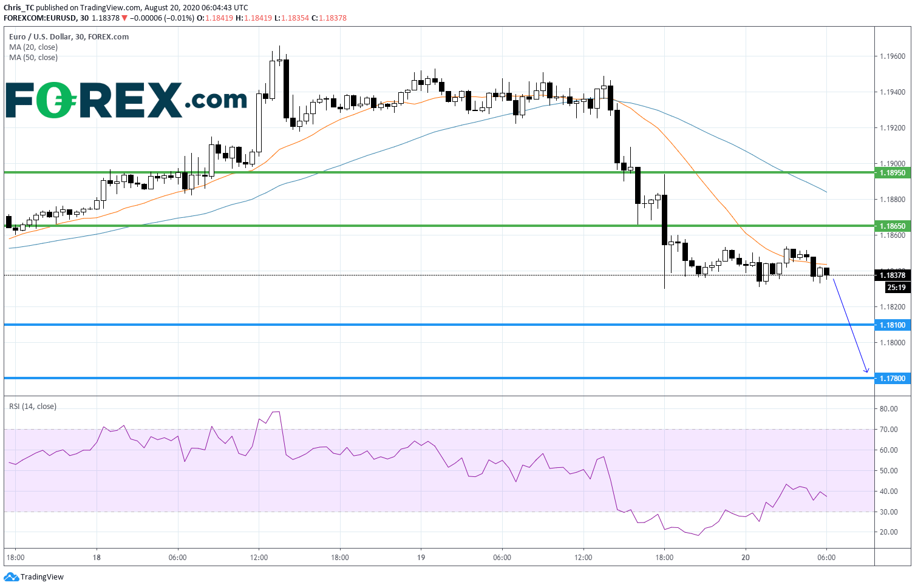Click the RSI 30.00 axis value
The height and width of the screenshot is (588, 915).
[889, 512]
